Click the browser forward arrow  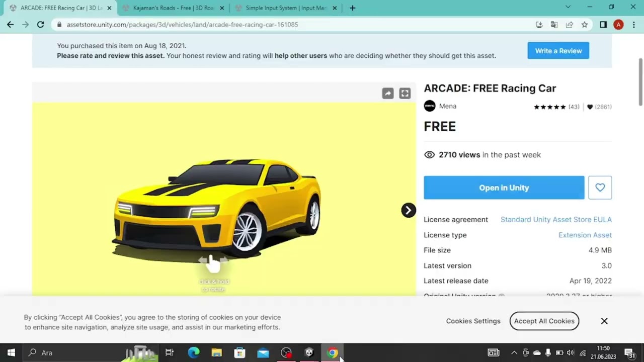coord(25,24)
